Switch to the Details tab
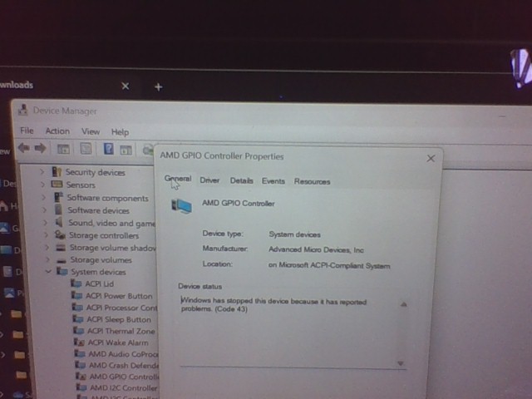 tap(242, 180)
